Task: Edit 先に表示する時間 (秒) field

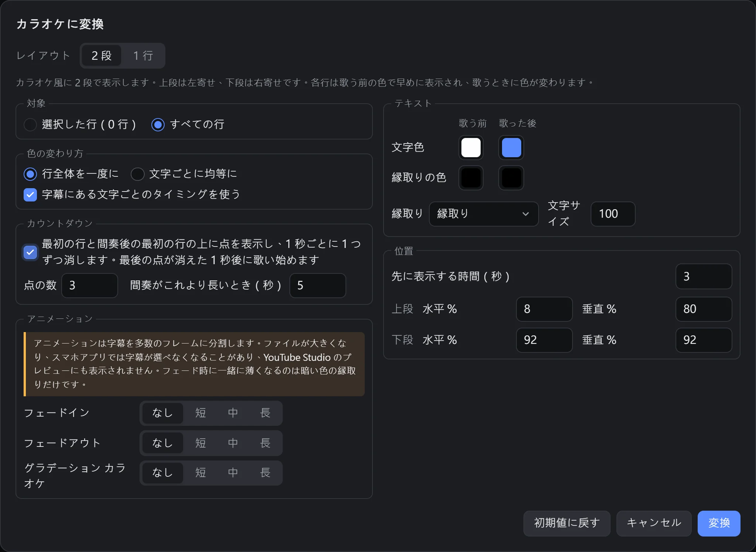Action: click(x=704, y=276)
